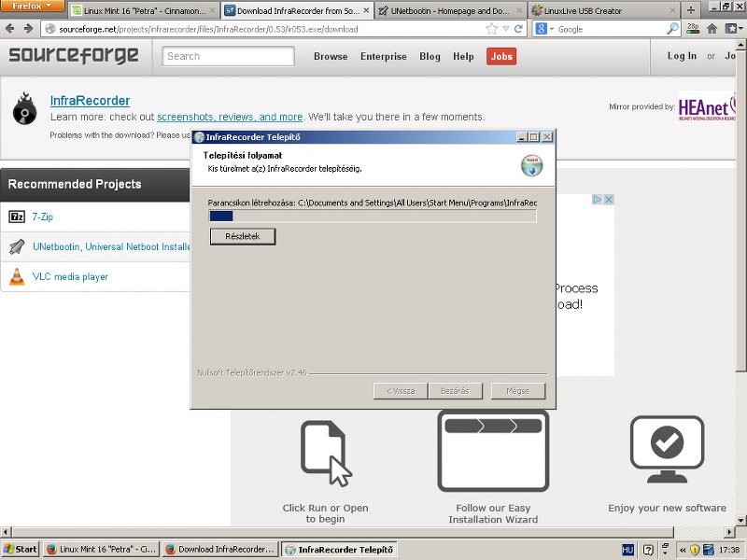This screenshot has height=560, width=747.
Task: Click the Bezárás close button in installer
Action: point(455,391)
